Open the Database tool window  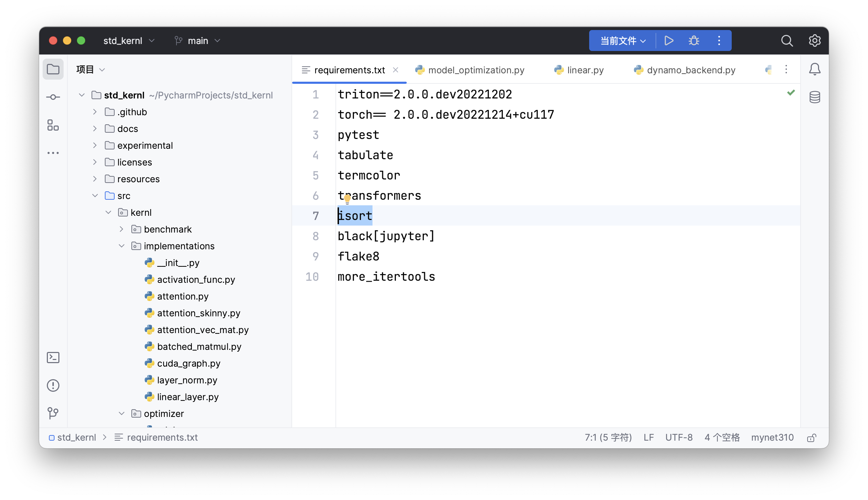(x=815, y=97)
